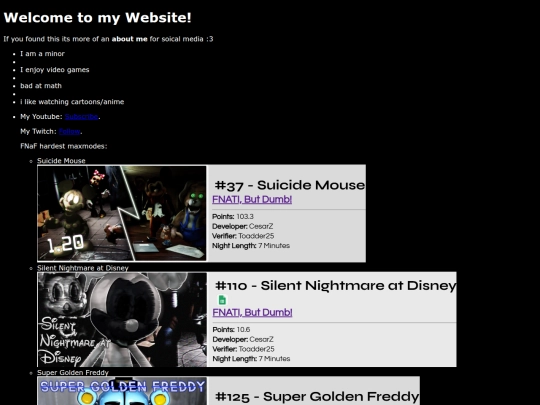This screenshot has width=540, height=405.
Task: Click the "FNaF hardest maxmodes:" text
Action: click(64, 146)
